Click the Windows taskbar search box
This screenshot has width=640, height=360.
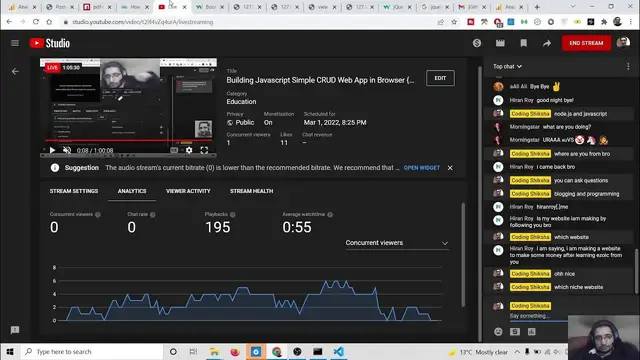(x=92, y=351)
